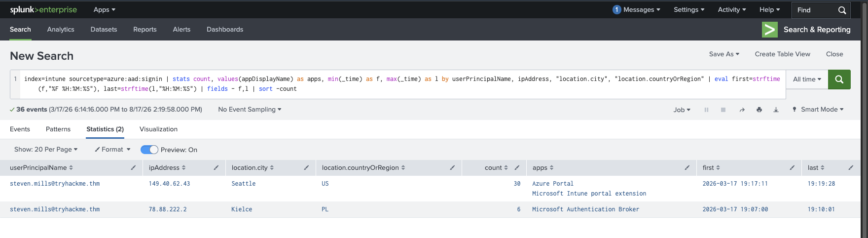Image resolution: width=868 pixels, height=238 pixels.
Task: Click the magnifier icon in Find box
Action: pyautogui.click(x=842, y=10)
